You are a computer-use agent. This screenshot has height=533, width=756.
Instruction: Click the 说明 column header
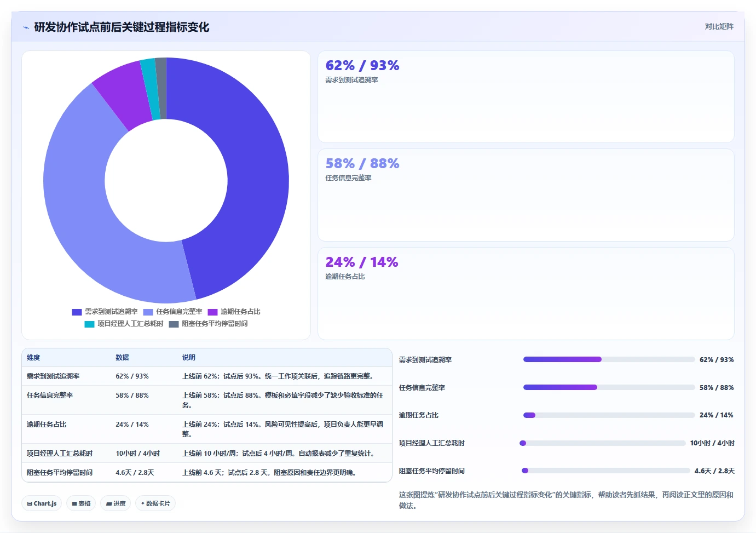coord(189,357)
